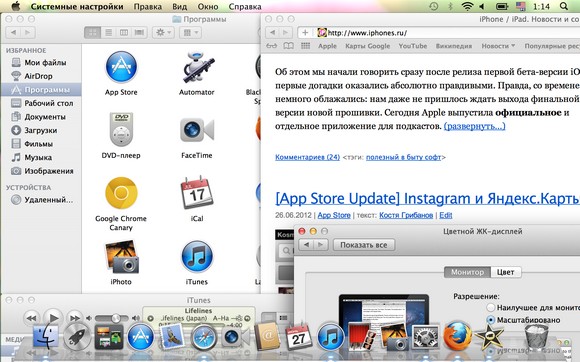Launch Firefox from the Dock
This screenshot has height=362, width=580.
(x=457, y=336)
